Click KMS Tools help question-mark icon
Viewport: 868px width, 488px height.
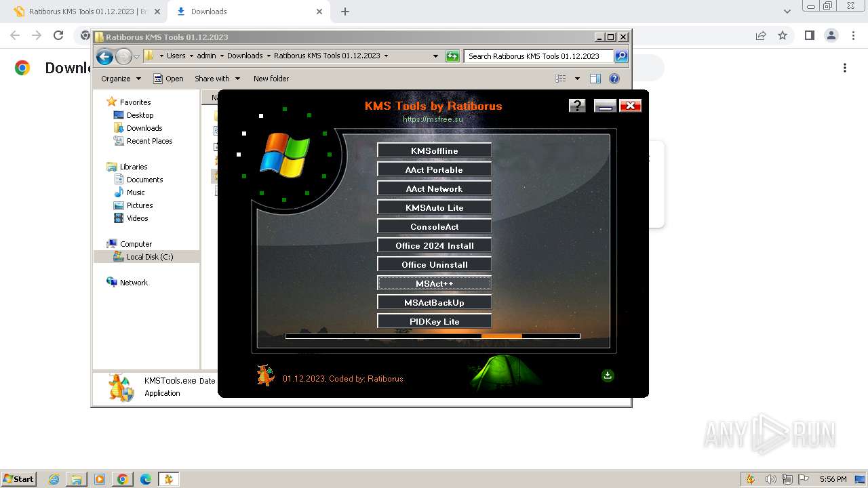click(577, 105)
